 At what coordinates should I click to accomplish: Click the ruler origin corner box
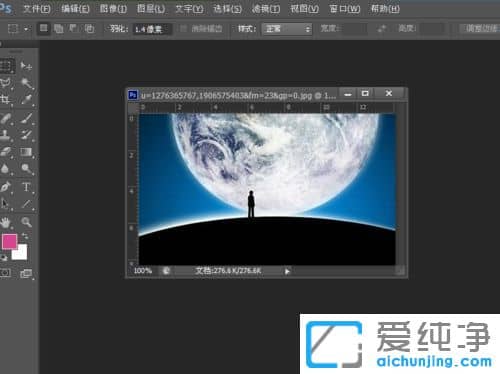[x=133, y=108]
